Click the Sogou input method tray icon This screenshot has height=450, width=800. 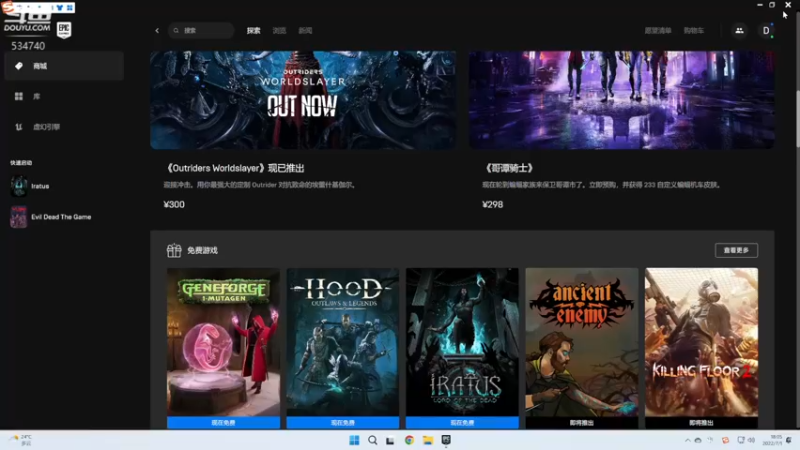(x=726, y=440)
